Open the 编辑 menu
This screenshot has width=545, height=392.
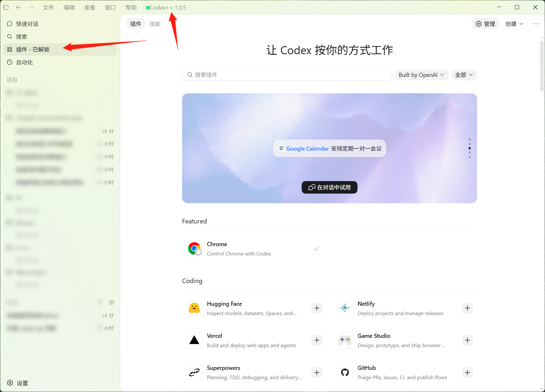[69, 7]
